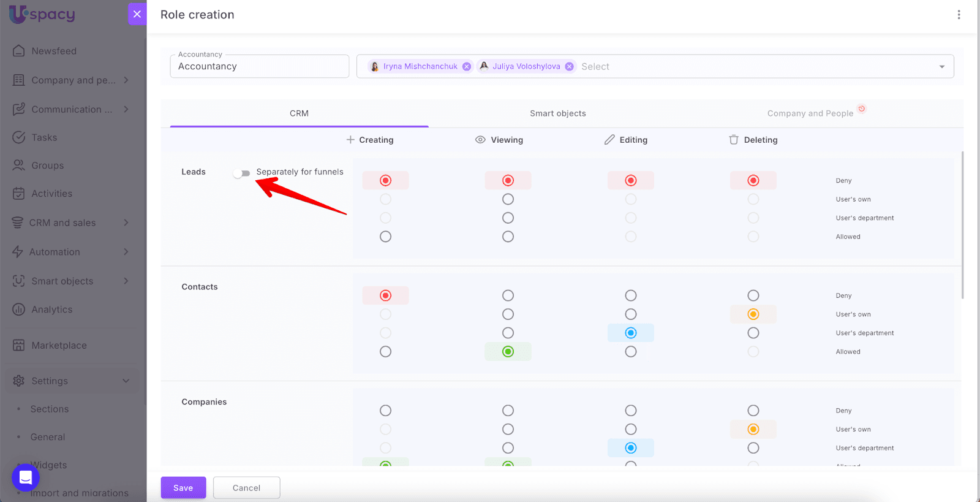Click the Newsfeed home icon in sidebar
The width and height of the screenshot is (980, 502).
[x=19, y=51]
